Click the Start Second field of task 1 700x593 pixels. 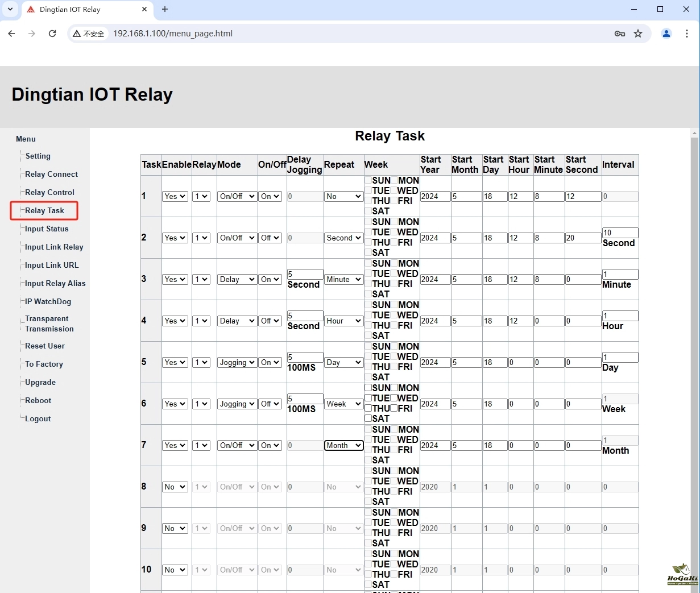tap(582, 196)
